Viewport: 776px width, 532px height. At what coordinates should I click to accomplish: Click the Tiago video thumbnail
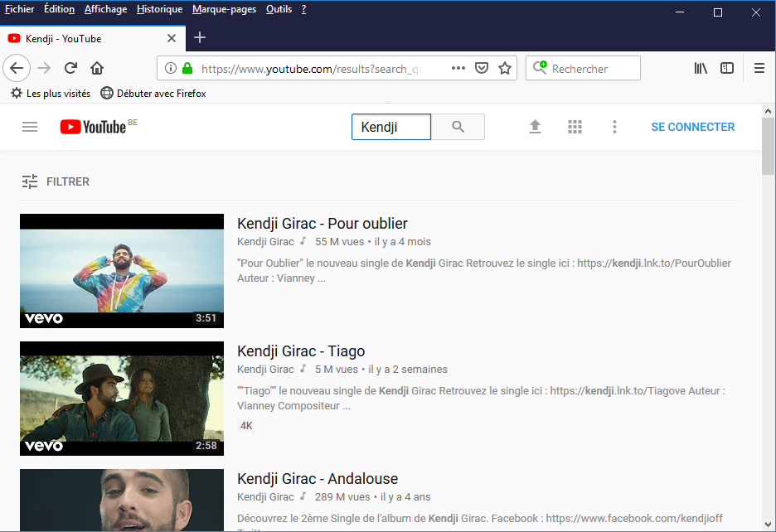[x=122, y=399]
